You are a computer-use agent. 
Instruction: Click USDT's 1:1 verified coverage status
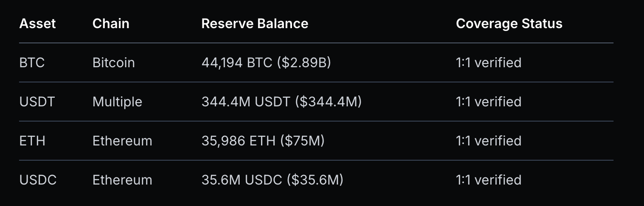pos(488,102)
